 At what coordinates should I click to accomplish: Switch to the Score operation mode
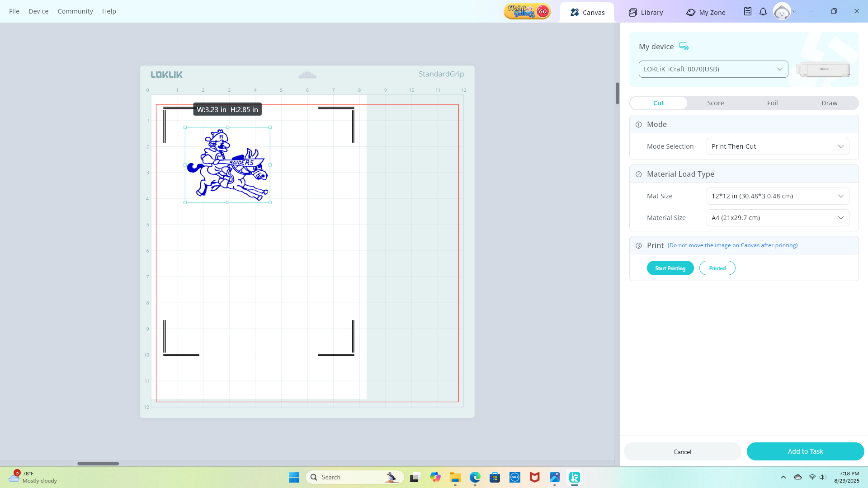pos(715,103)
